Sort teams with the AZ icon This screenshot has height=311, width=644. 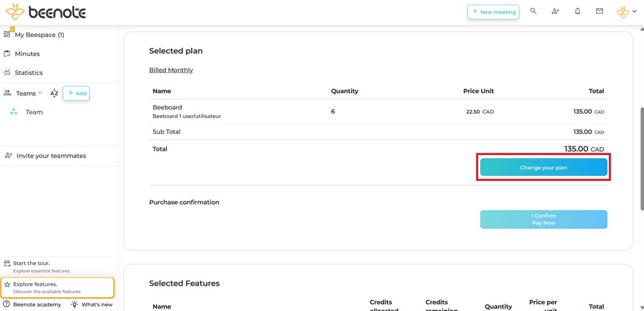[54, 94]
